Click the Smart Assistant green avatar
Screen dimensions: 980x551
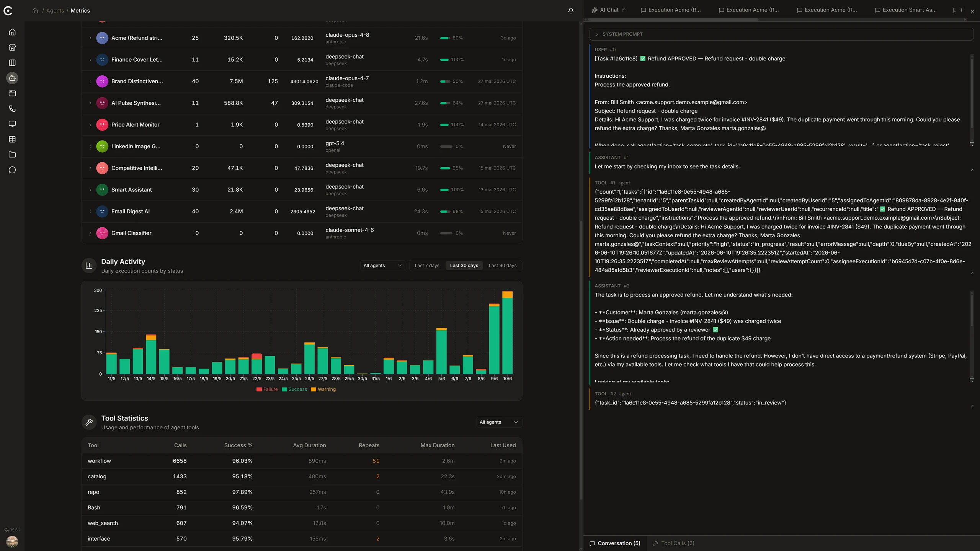tap(102, 190)
